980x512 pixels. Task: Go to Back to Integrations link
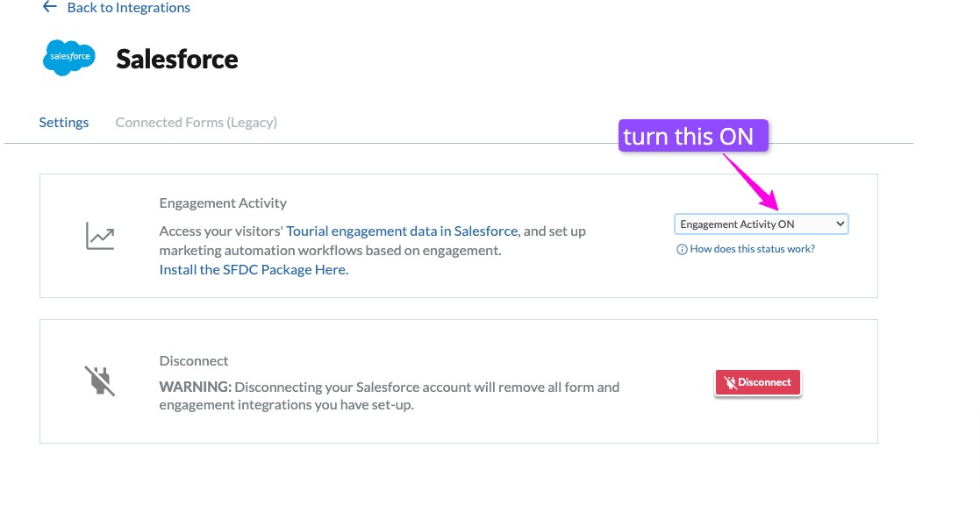[128, 8]
